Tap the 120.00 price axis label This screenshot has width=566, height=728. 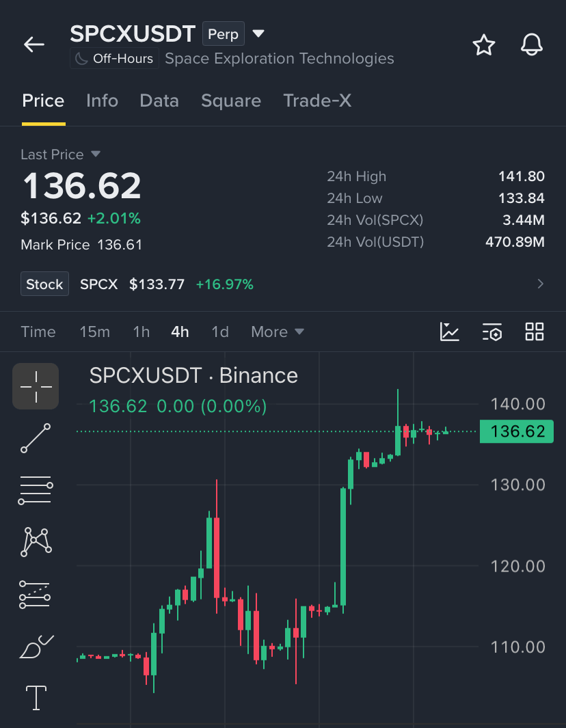[518, 567]
